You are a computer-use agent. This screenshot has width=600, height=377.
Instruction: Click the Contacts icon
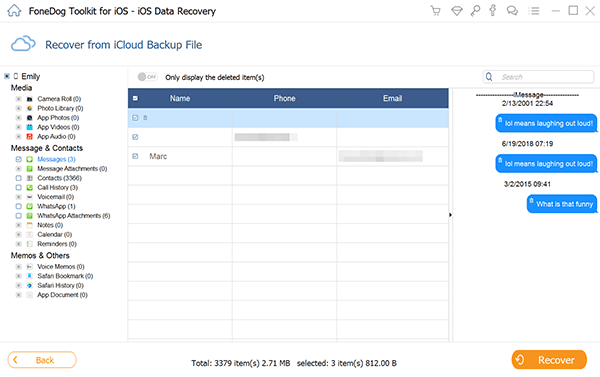click(x=29, y=178)
